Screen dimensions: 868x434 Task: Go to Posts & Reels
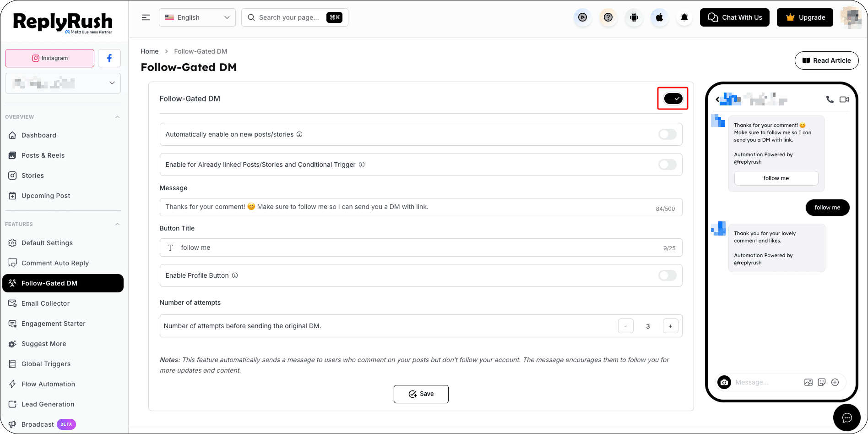click(x=63, y=155)
